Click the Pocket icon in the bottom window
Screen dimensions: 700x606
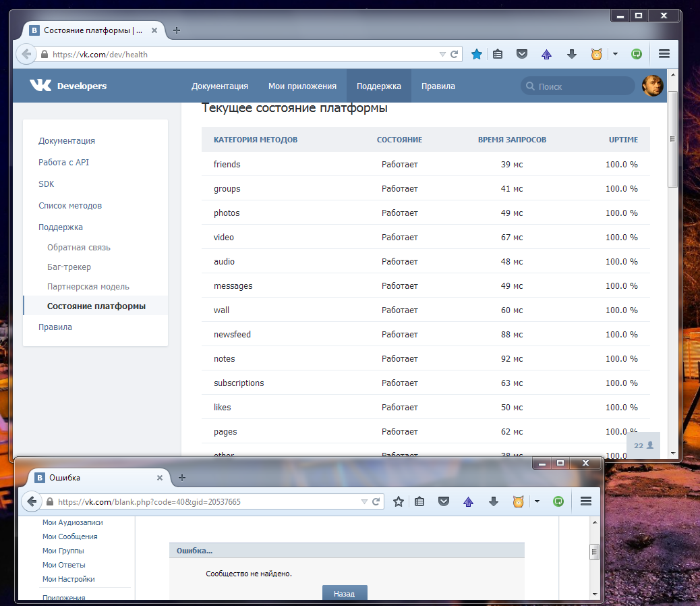pyautogui.click(x=443, y=501)
